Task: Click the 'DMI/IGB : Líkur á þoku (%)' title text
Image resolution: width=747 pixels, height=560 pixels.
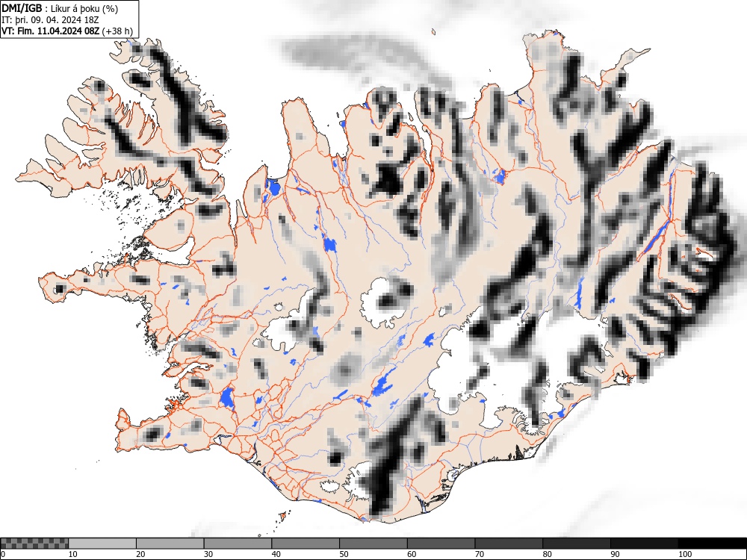Action: 60,8
